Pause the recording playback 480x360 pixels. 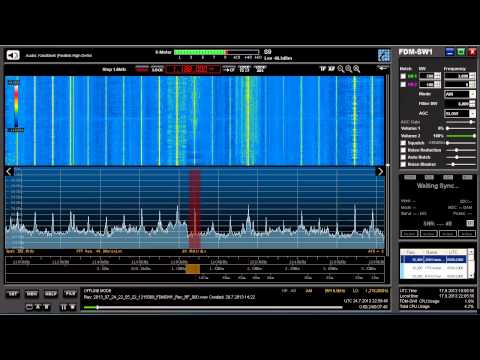(63, 307)
